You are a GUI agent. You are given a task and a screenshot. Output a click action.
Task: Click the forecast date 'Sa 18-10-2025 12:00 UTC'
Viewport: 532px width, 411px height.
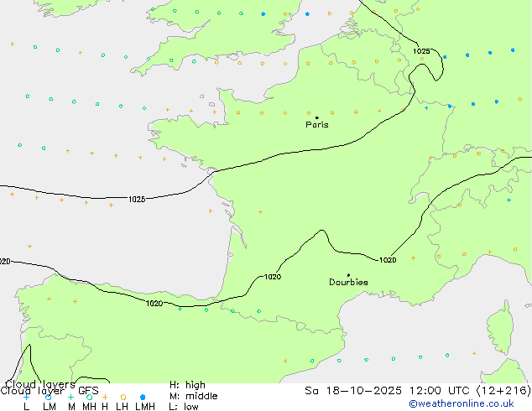[389, 391]
